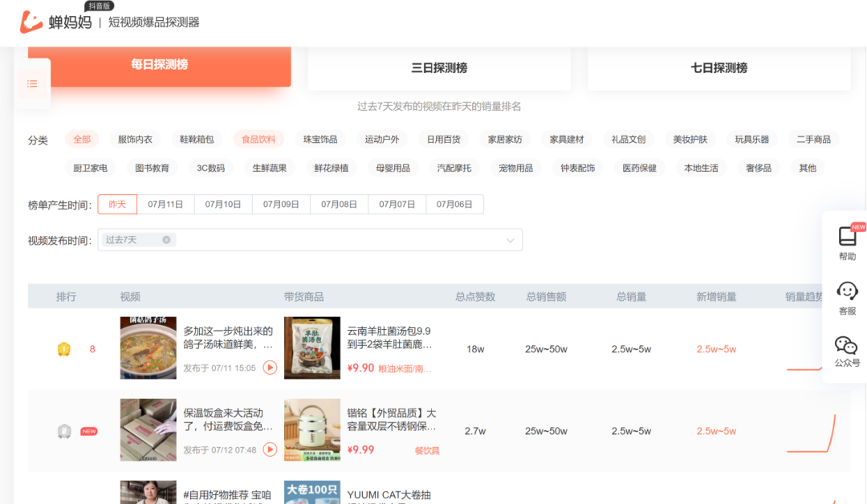This screenshot has width=867, height=504.
Task: Open the 锴铭 lunch box product image
Action: tap(312, 430)
